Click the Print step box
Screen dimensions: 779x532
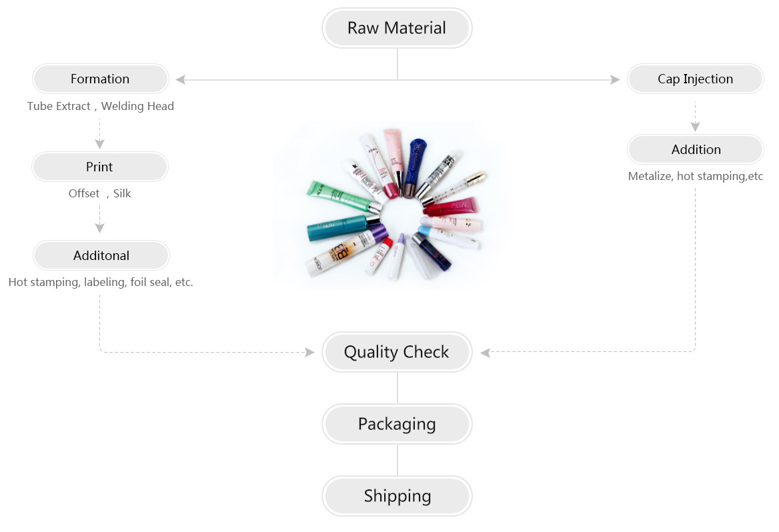100,167
